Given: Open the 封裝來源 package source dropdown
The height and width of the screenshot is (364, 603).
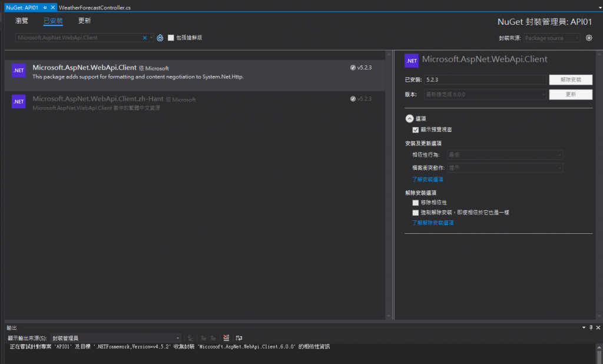Looking at the screenshot, I should [x=551, y=38].
